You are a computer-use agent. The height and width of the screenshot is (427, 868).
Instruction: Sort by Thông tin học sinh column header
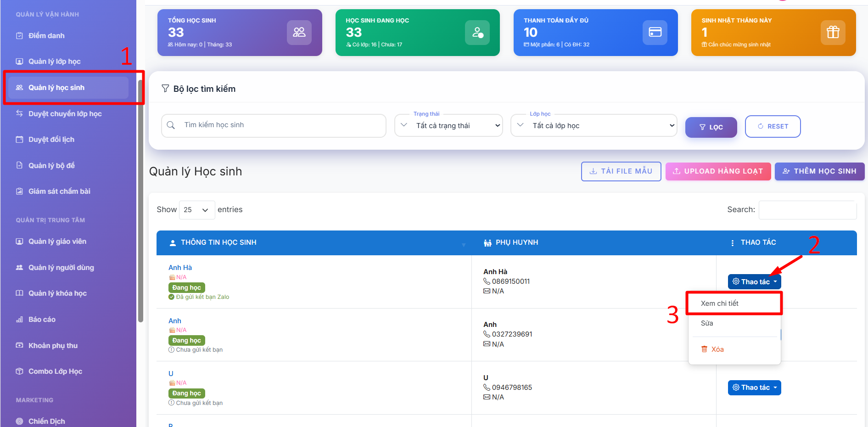[218, 242]
